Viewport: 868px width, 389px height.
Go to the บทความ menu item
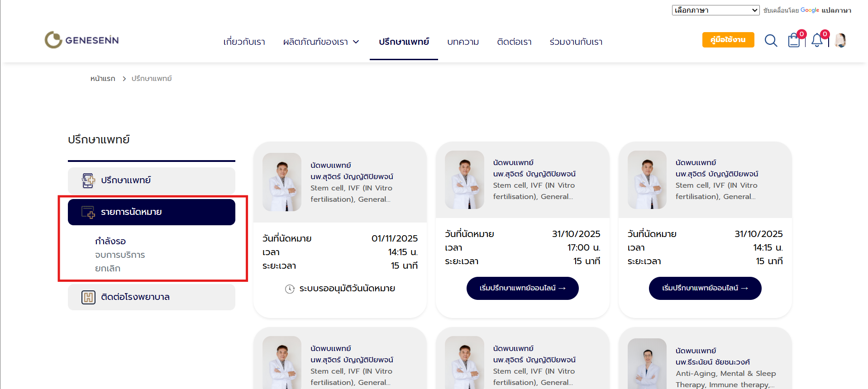(463, 42)
